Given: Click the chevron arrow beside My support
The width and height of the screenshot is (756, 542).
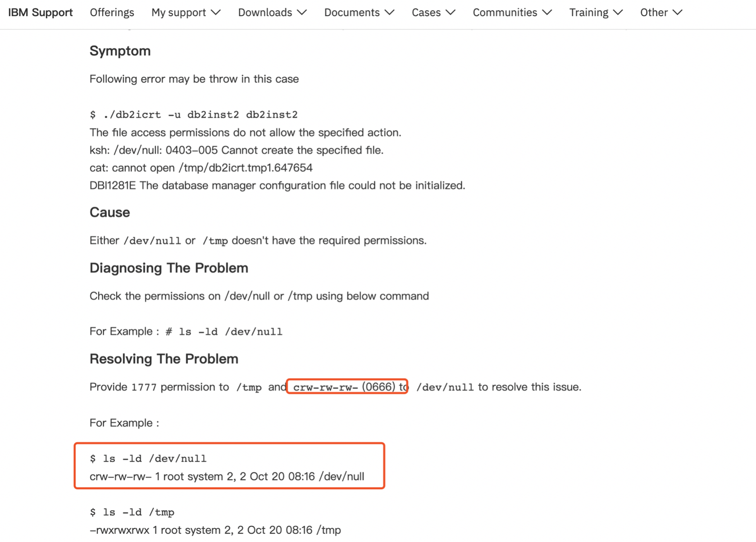Looking at the screenshot, I should [216, 13].
